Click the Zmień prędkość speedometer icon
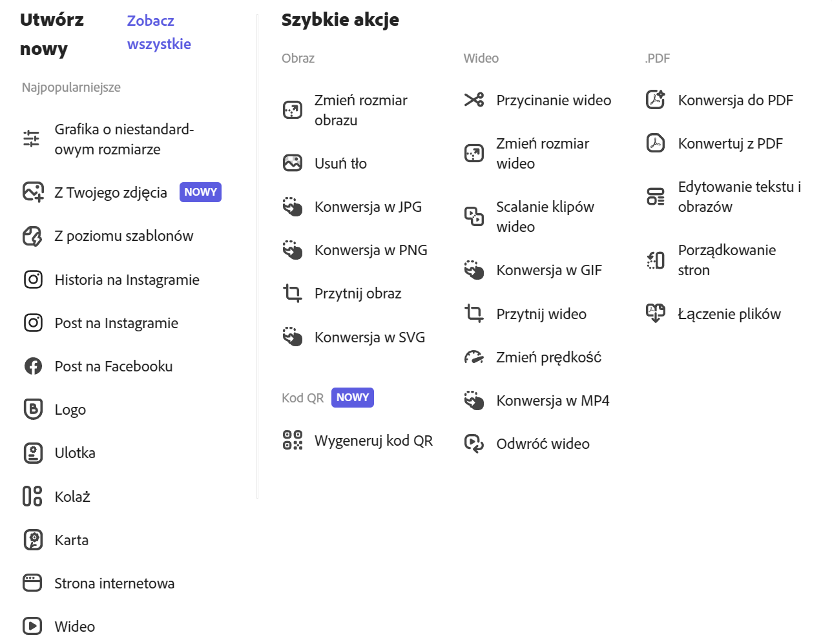 coord(474,357)
